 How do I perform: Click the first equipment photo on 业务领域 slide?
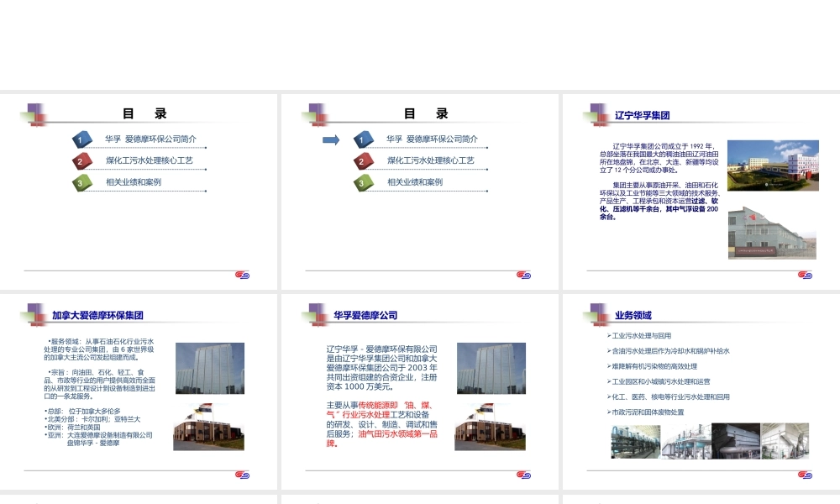click(x=636, y=441)
